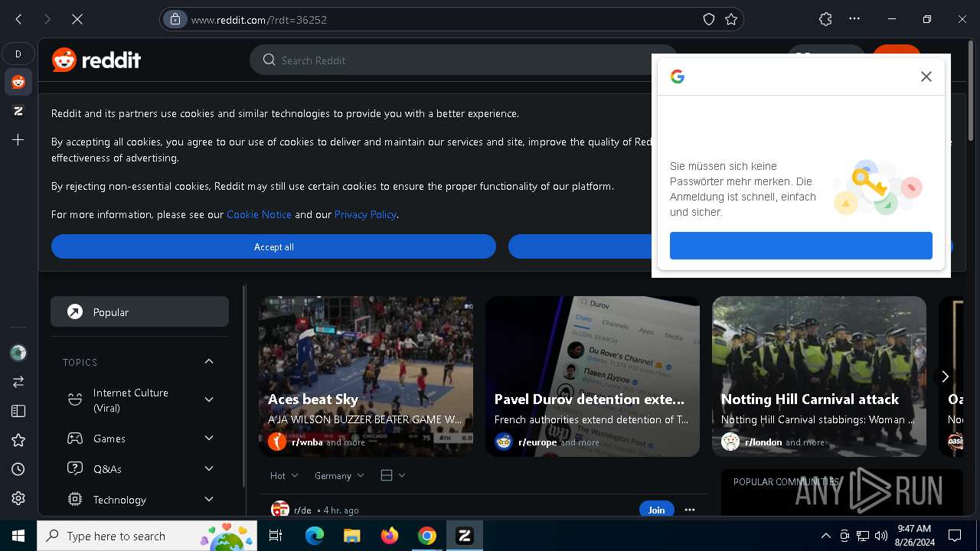
Task: Open favorites star in browser sidebar
Action: tap(18, 440)
